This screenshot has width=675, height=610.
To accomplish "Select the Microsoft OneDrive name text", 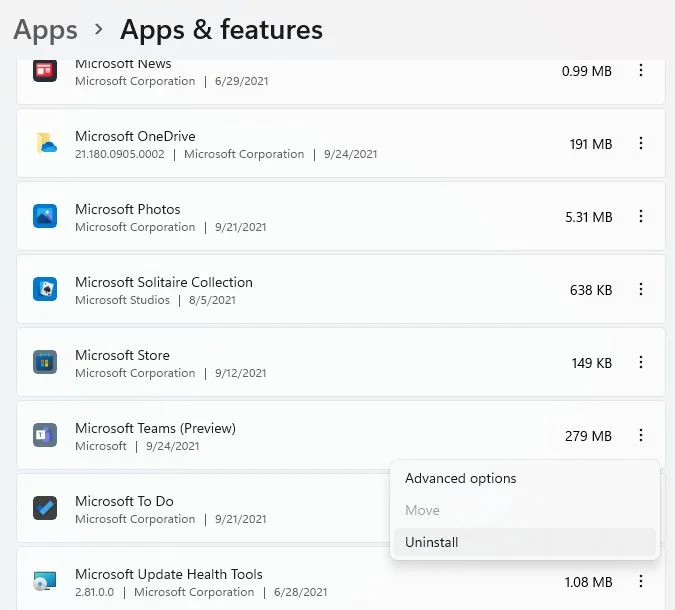I will (x=135, y=136).
